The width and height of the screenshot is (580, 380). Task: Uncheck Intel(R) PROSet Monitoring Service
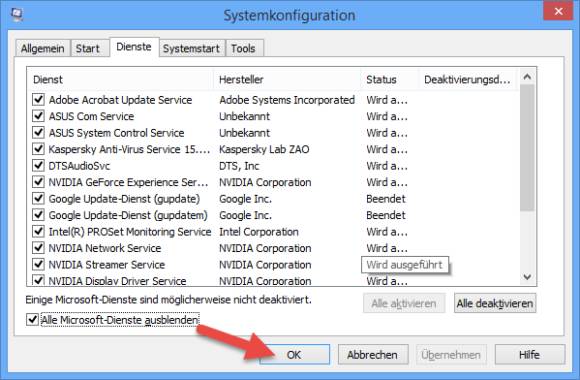coord(38,232)
